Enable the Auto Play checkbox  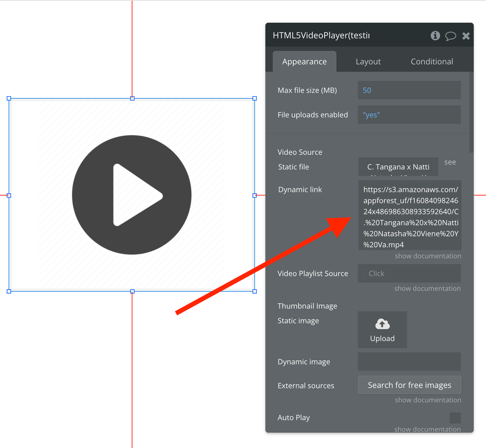tap(455, 418)
